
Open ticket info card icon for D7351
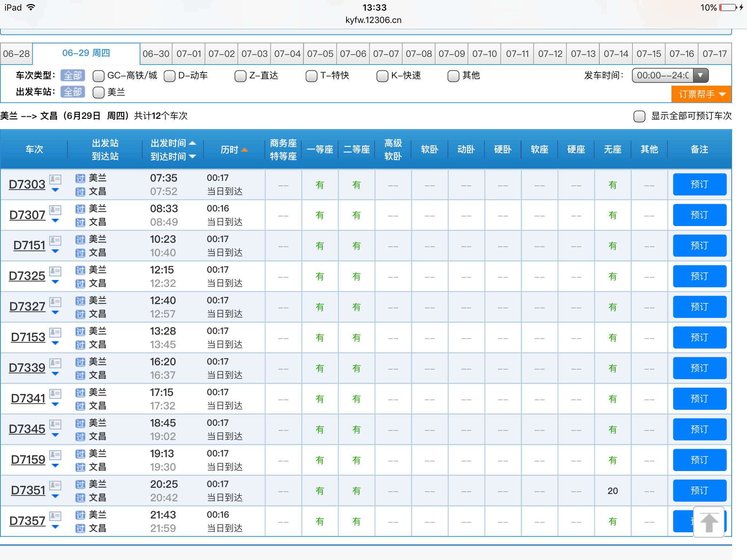55,485
